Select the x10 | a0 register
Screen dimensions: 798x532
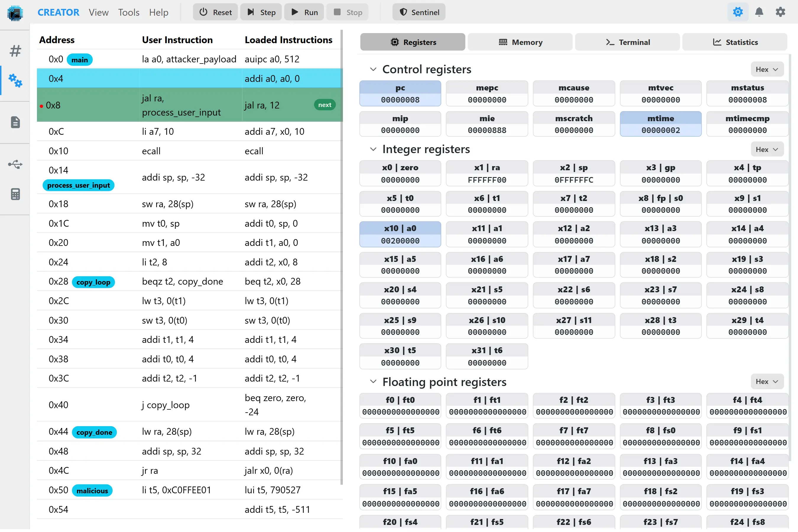(400, 234)
